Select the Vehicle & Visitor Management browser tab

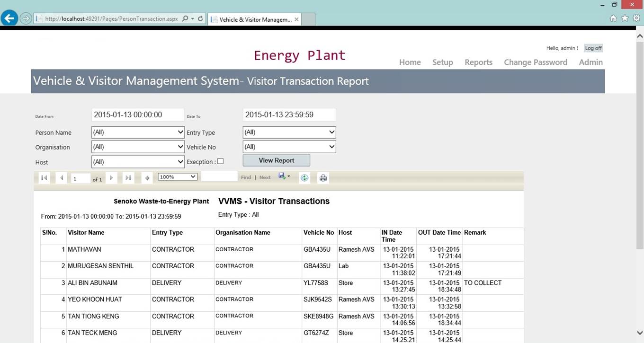tap(254, 19)
